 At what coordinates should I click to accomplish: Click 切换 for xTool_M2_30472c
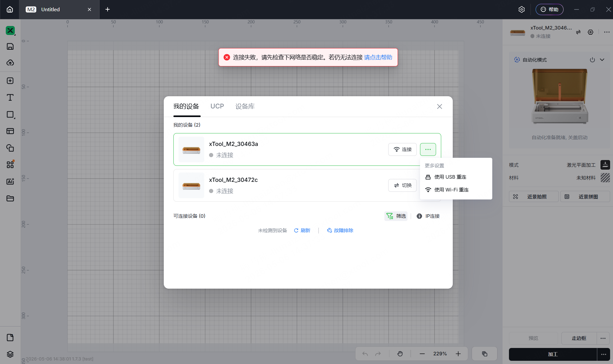point(402,185)
